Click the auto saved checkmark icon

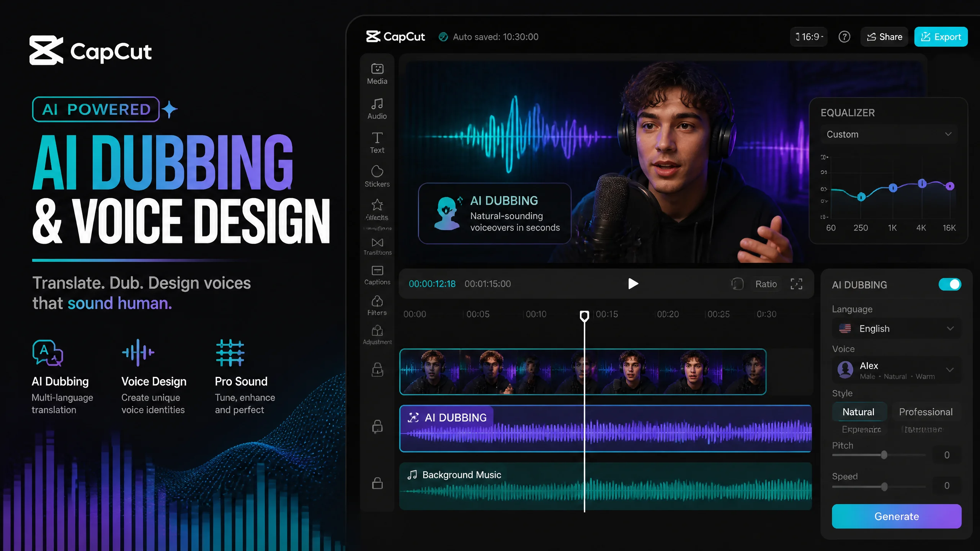pos(443,37)
